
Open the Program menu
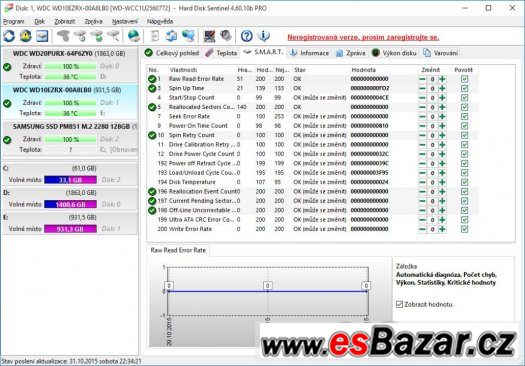(13, 21)
